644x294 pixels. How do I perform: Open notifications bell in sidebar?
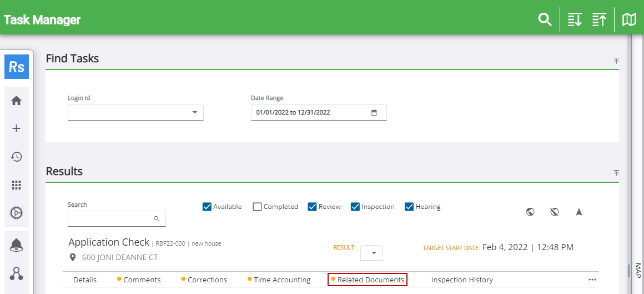point(17,245)
